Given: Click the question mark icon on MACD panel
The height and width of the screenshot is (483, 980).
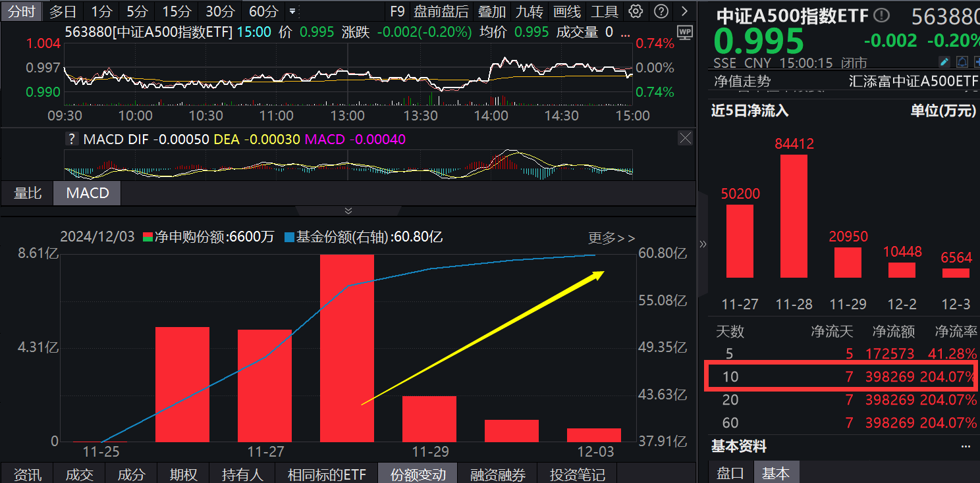Looking at the screenshot, I should [x=72, y=139].
